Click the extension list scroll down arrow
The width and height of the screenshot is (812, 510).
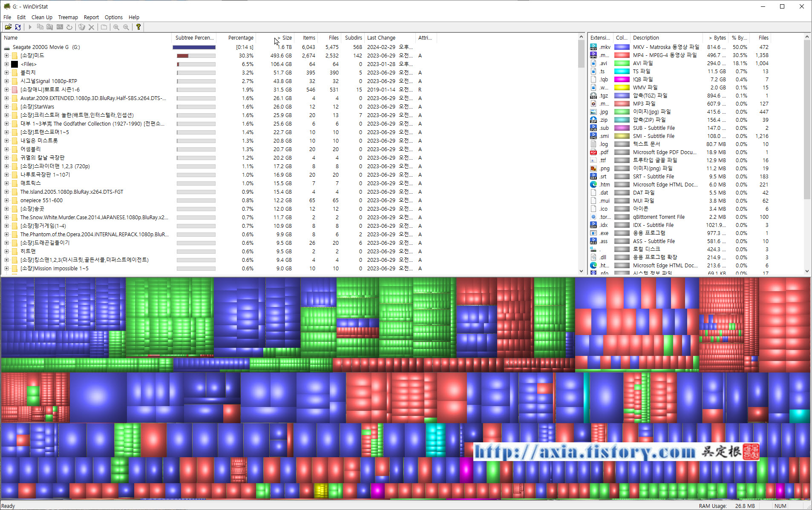tap(807, 271)
